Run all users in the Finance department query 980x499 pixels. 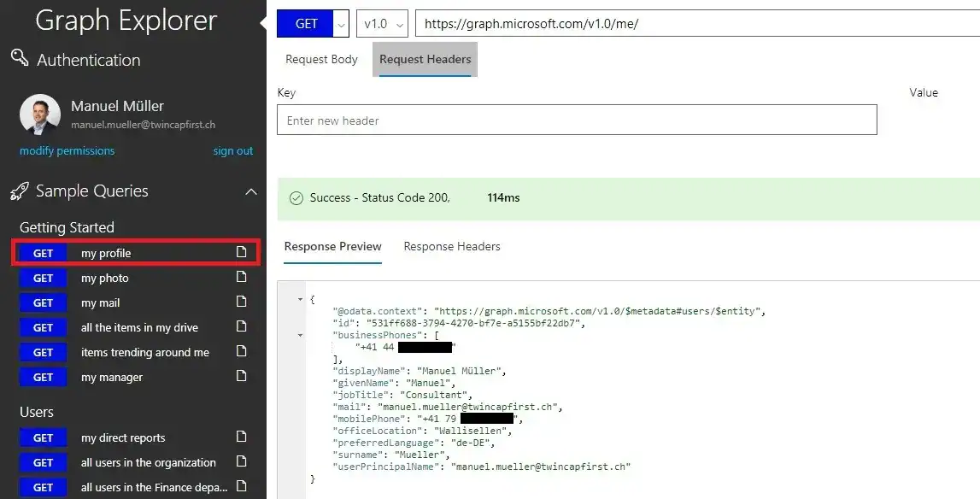coord(136,487)
